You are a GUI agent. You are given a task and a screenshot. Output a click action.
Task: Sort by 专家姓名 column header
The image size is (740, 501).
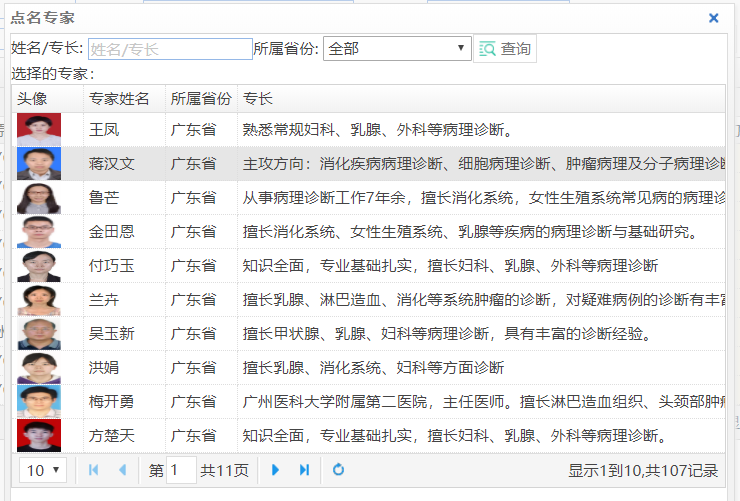[120, 99]
